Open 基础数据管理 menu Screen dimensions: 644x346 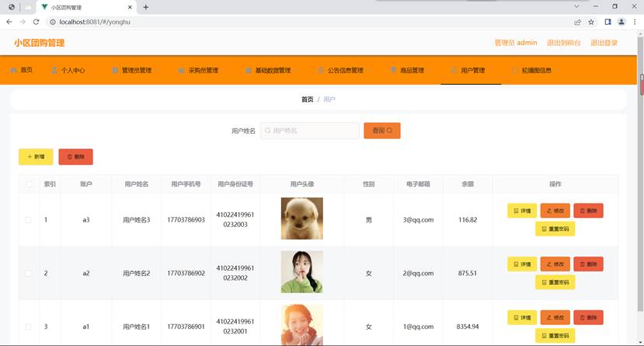(x=268, y=70)
